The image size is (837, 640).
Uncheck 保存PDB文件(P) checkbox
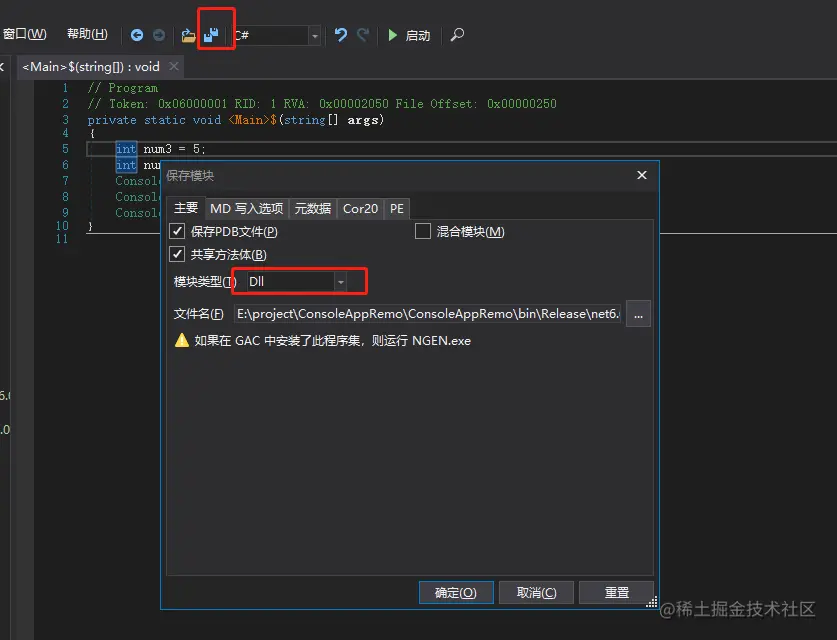coord(177,231)
